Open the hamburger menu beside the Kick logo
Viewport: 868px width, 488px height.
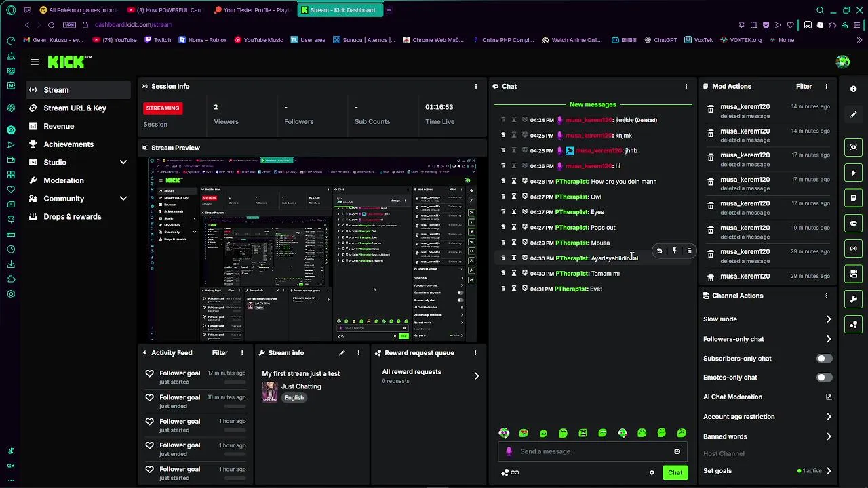[x=35, y=62]
